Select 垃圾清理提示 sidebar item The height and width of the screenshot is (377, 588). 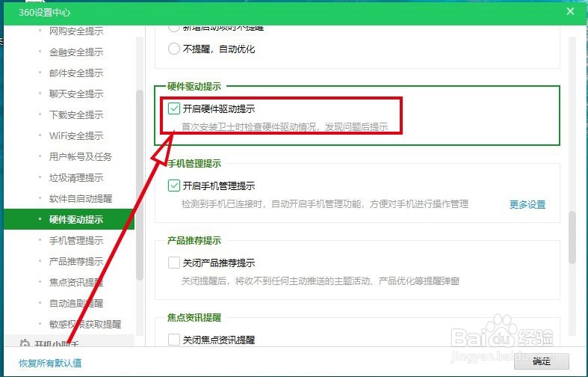pos(76,177)
